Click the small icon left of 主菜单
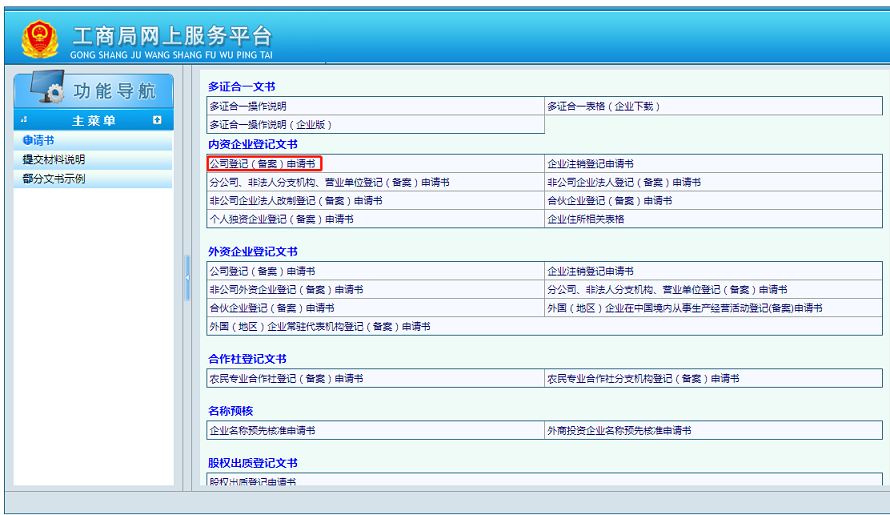890x515 pixels. coord(24,120)
